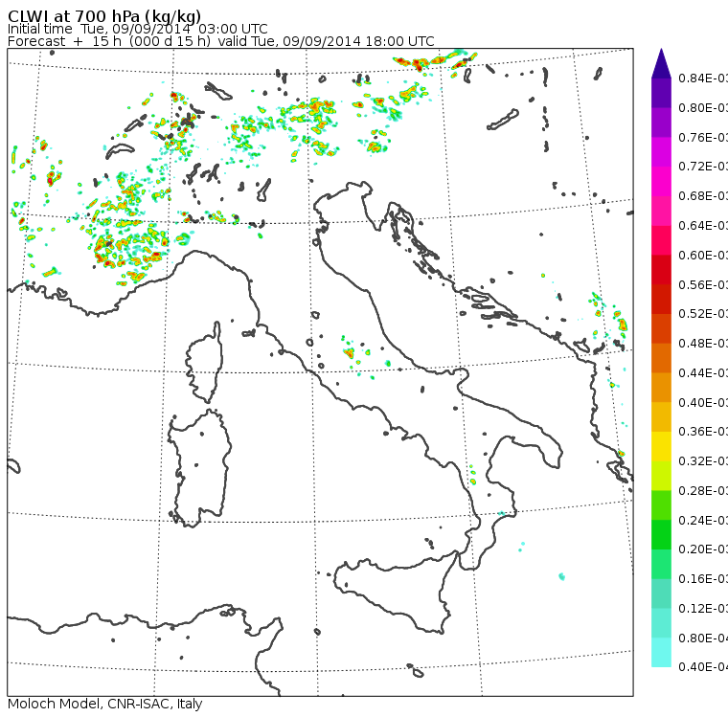The width and height of the screenshot is (728, 717).
Task: Click the island of Sardinia on the map
Action: click(199, 469)
